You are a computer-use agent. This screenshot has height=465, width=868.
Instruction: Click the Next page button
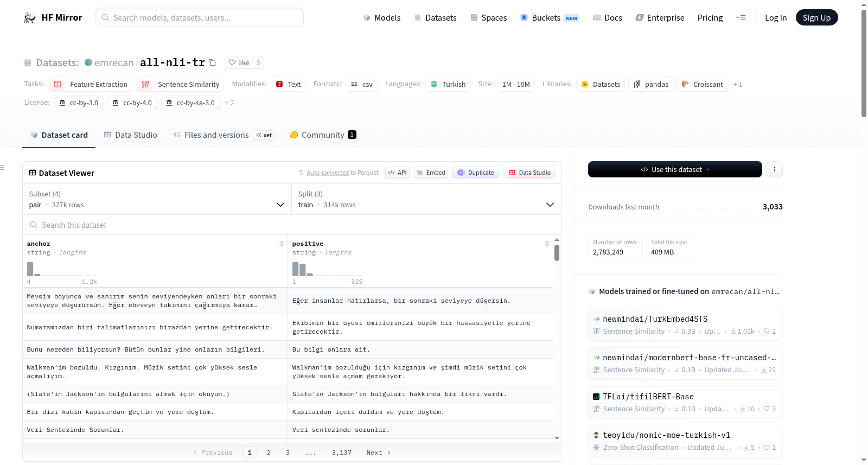(x=379, y=453)
